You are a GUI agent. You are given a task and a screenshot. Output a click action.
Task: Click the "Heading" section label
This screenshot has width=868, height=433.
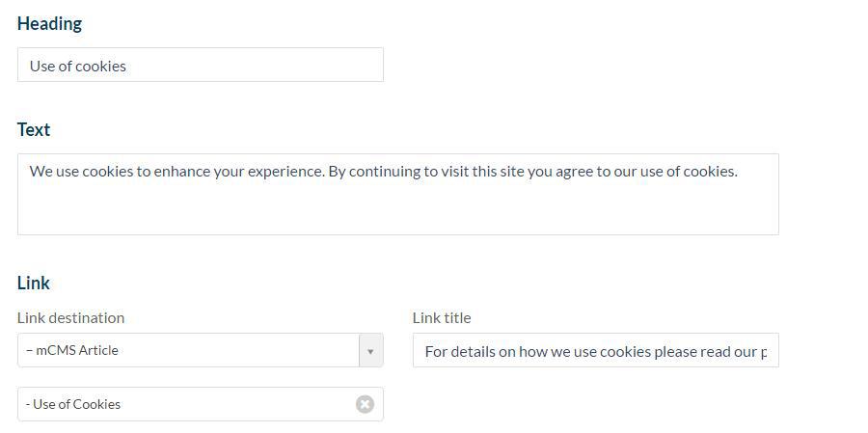pos(49,24)
